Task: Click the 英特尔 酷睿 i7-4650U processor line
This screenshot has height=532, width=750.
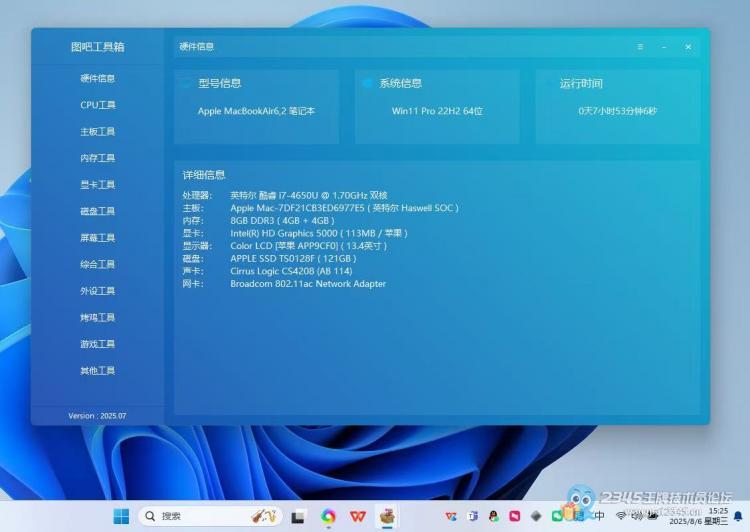Action: (309, 195)
